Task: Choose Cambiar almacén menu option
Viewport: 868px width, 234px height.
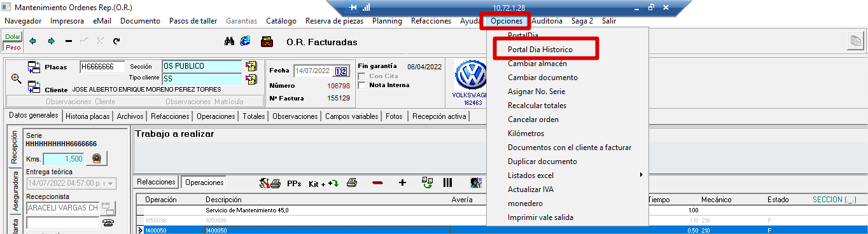Action: coord(537,64)
